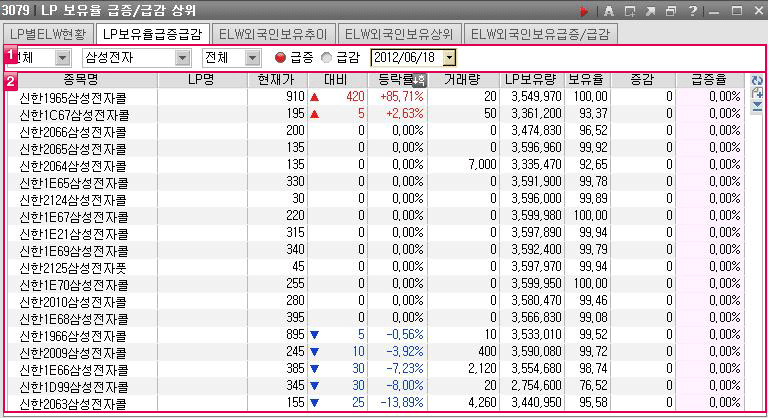
Task: Switch to the LP별ELW현황 tab
Action: pos(48,34)
